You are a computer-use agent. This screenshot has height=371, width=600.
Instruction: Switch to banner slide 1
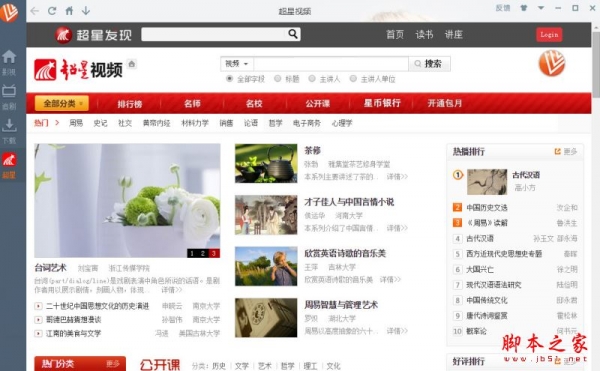point(192,253)
